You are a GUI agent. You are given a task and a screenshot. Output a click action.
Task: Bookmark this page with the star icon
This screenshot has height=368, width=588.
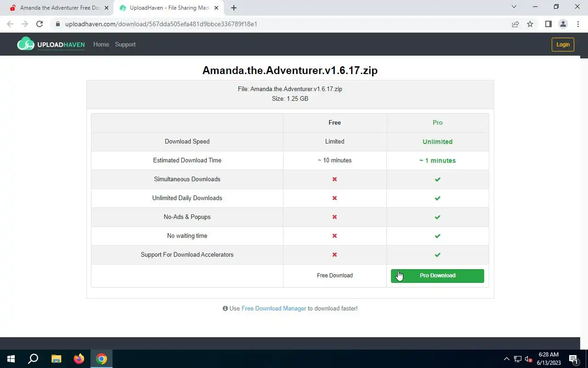(x=530, y=24)
